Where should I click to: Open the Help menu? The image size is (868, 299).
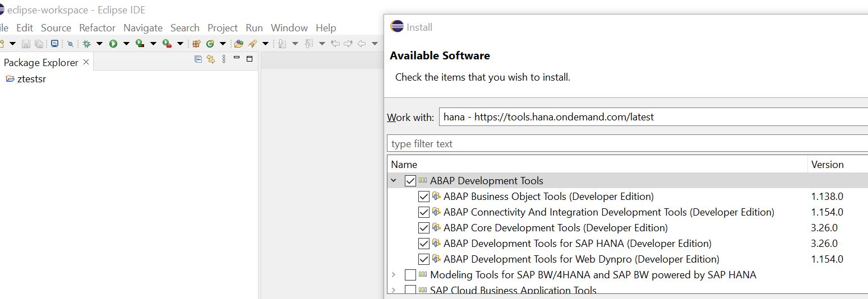click(x=326, y=27)
